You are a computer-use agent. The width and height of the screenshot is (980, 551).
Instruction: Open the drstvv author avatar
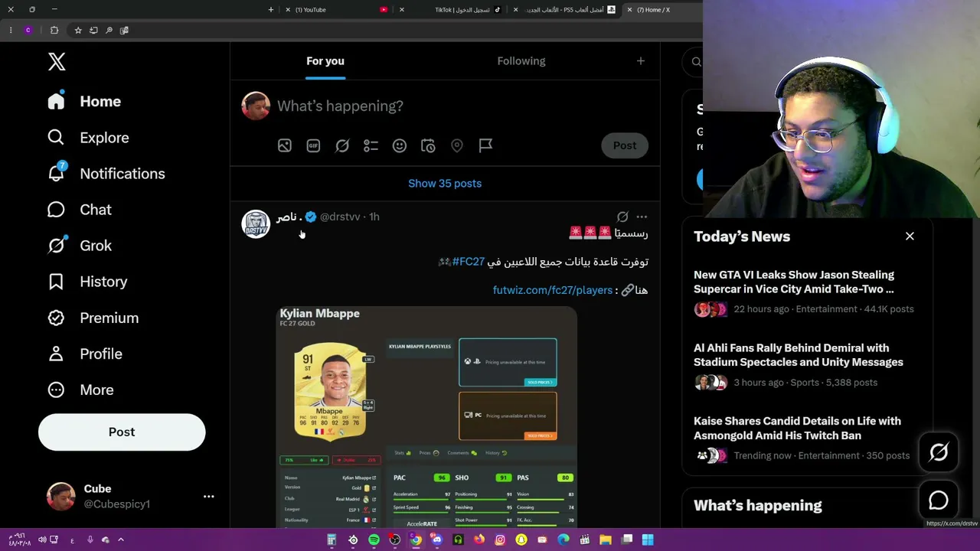click(256, 224)
